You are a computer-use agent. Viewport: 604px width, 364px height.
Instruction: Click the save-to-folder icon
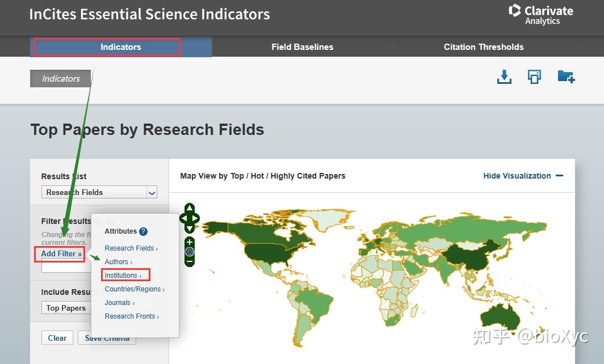point(566,77)
